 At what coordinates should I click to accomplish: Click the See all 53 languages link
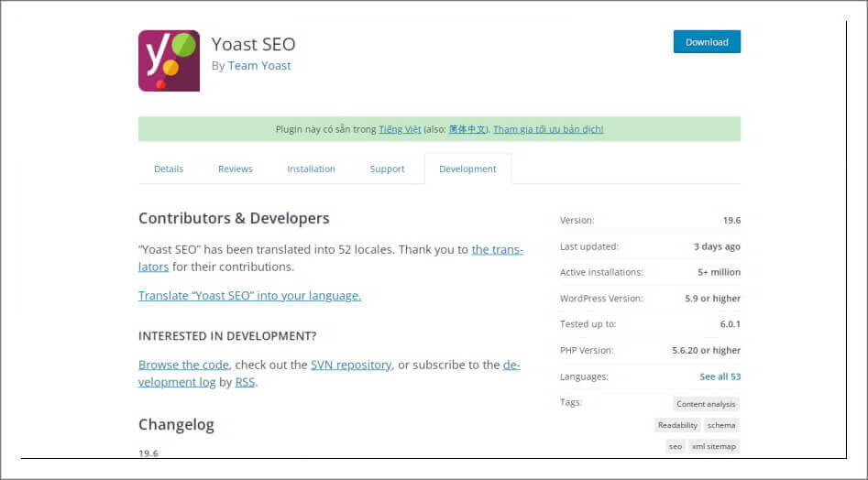coord(720,376)
